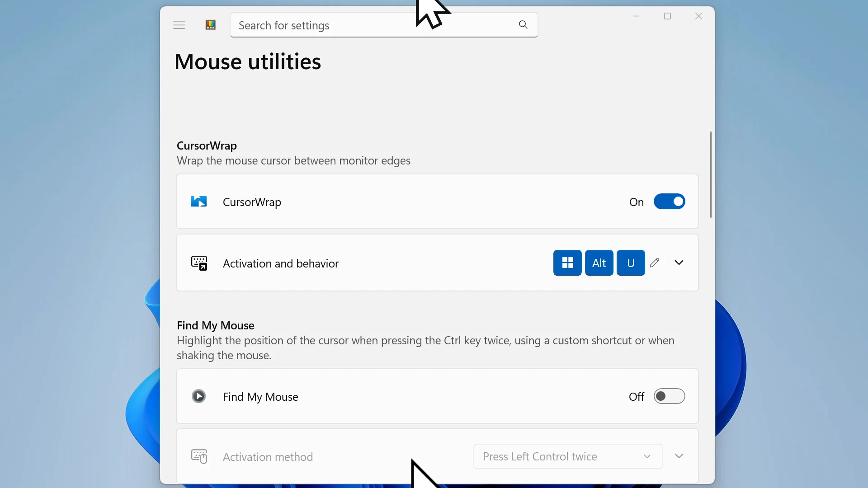Image resolution: width=868 pixels, height=488 pixels.
Task: Click the Highlight the position description text
Action: pyautogui.click(x=425, y=347)
